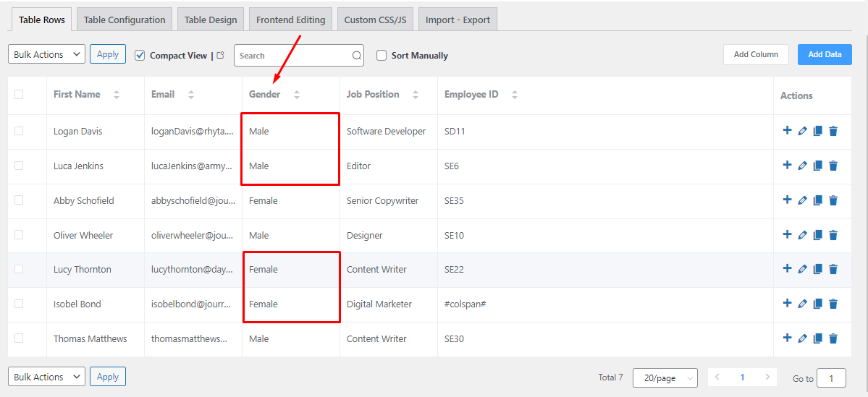Delete the Oliver Wheeler row with the trash icon
The height and width of the screenshot is (397, 868).
833,235
